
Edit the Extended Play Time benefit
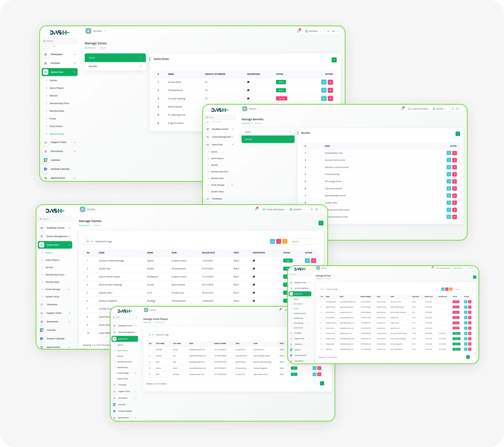point(449,153)
